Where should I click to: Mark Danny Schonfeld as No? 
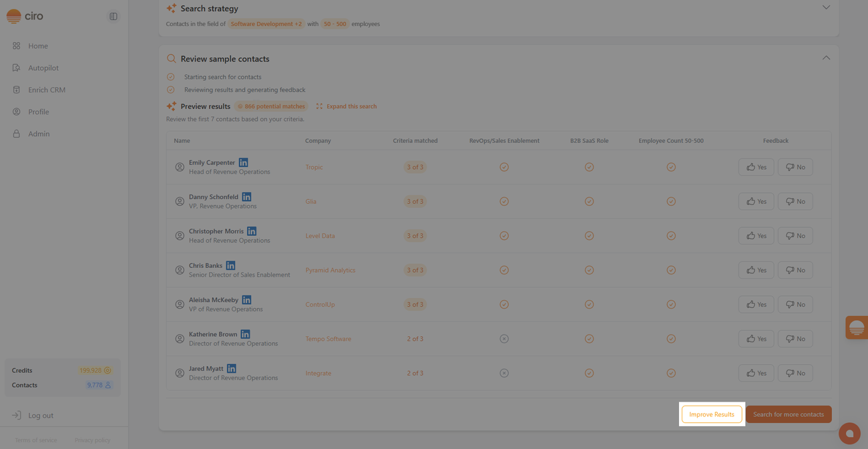click(795, 201)
